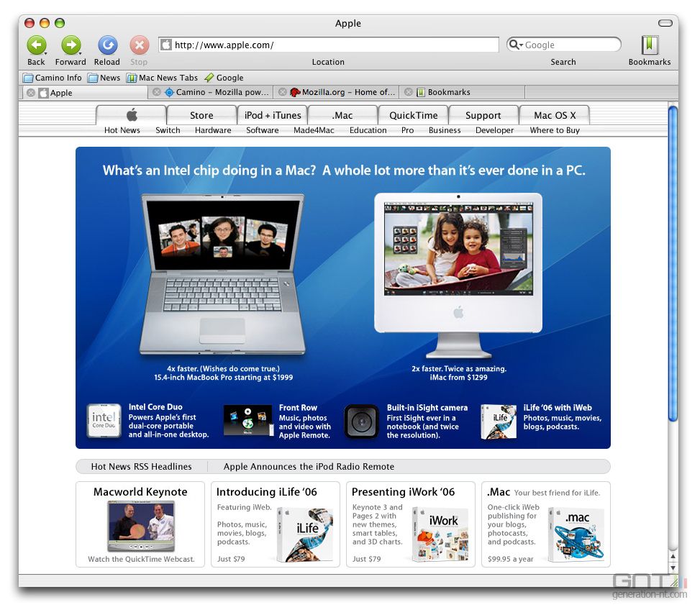Screen dimensions: 700x615
Task: Click the Pro subnav link
Action: (408, 130)
